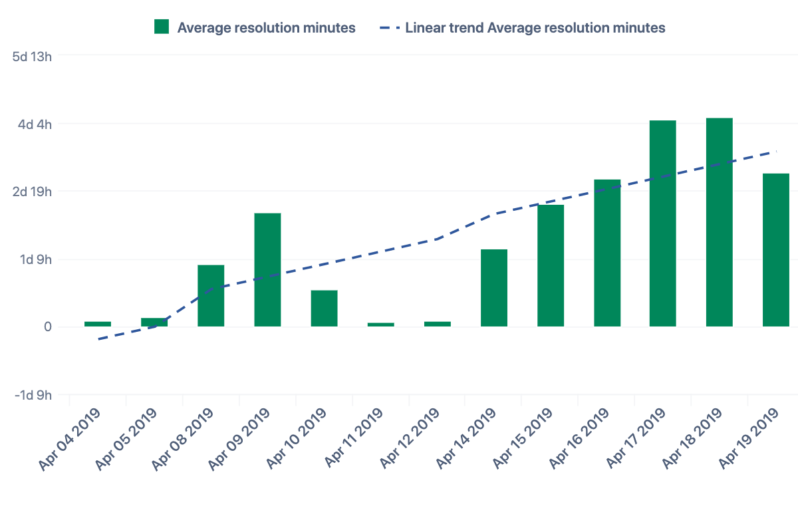Click the 0 axis label

coord(48,327)
